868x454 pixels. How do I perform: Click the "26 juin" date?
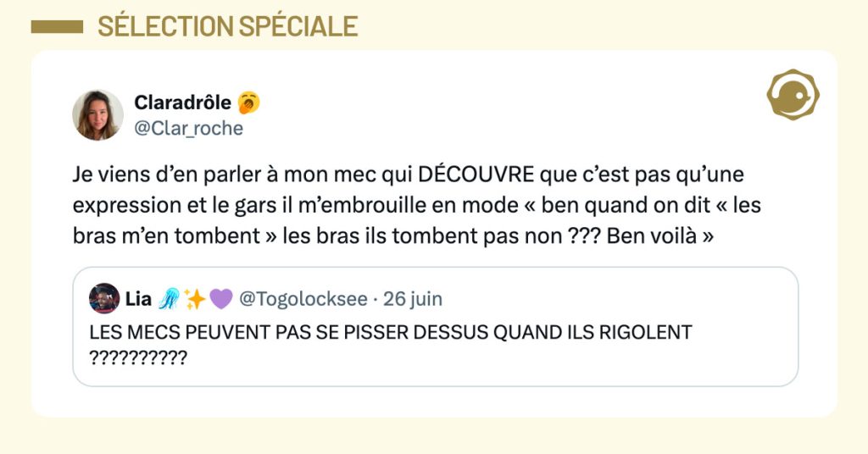413,299
